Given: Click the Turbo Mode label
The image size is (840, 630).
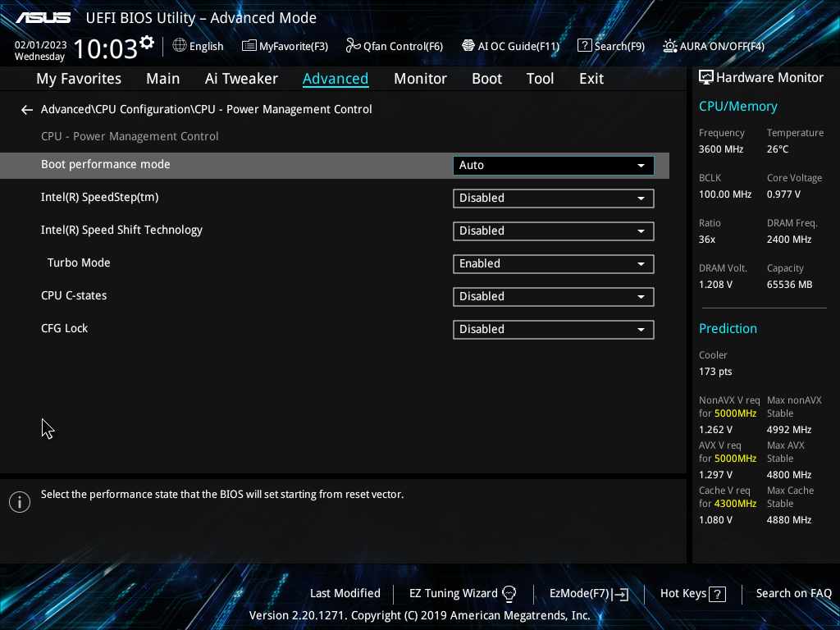Looking at the screenshot, I should (79, 263).
